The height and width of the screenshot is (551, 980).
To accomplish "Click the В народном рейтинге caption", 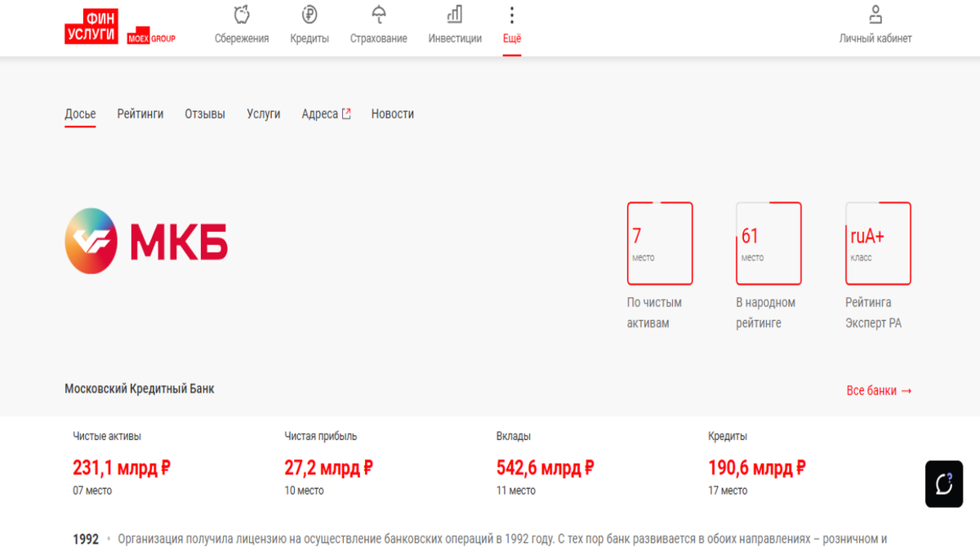I will [x=766, y=313].
